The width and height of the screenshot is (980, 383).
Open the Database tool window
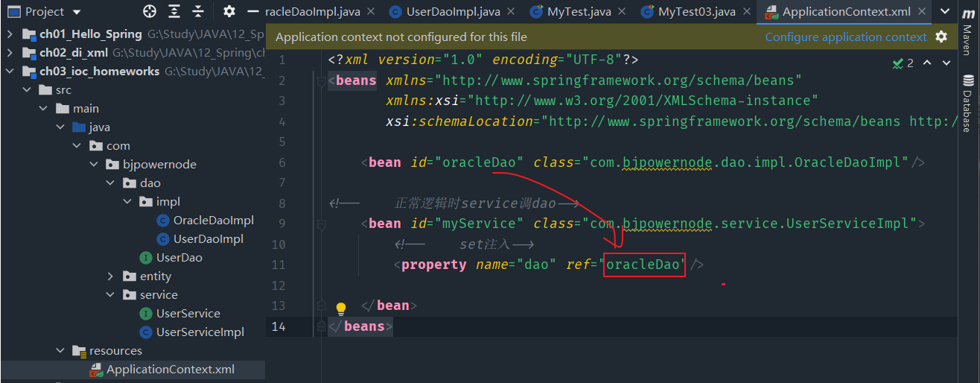(x=967, y=103)
